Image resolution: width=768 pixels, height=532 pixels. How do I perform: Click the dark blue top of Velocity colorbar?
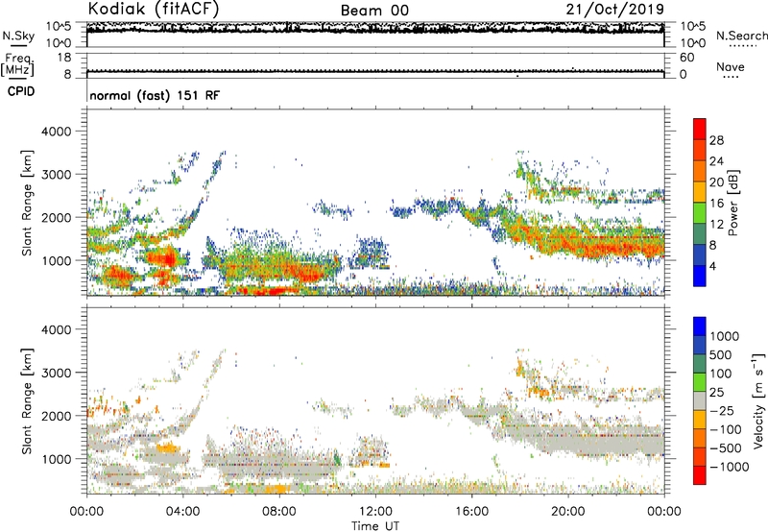click(700, 326)
